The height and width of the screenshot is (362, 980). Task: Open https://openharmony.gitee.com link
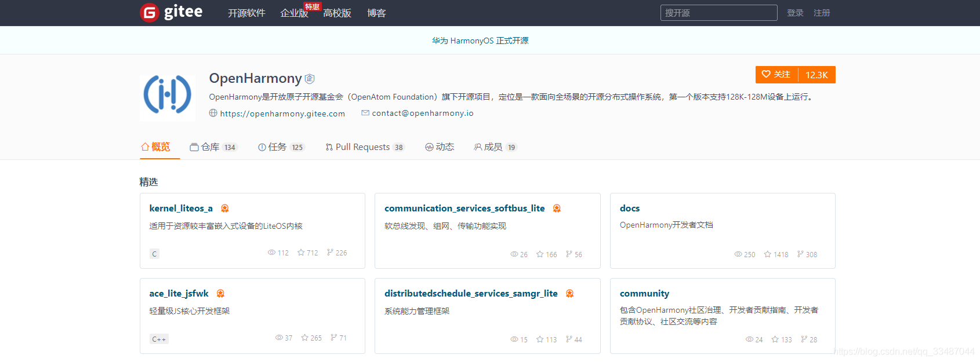coord(282,114)
